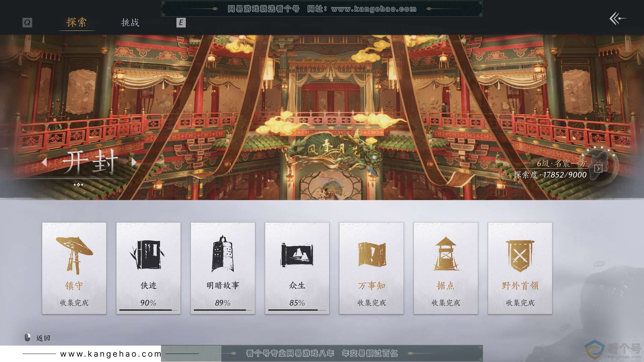Go to previous region with left arrow
Image resolution: width=644 pixels, height=362 pixels.
[x=44, y=162]
